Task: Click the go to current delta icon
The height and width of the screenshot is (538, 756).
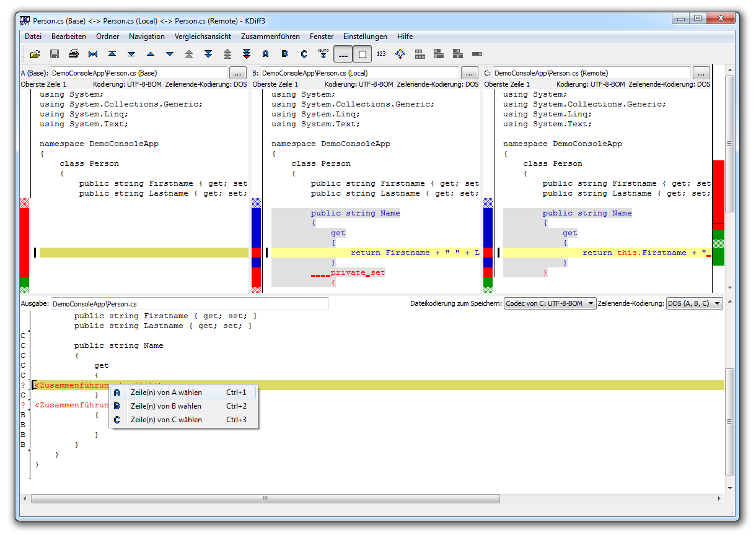Action: pyautogui.click(x=93, y=54)
